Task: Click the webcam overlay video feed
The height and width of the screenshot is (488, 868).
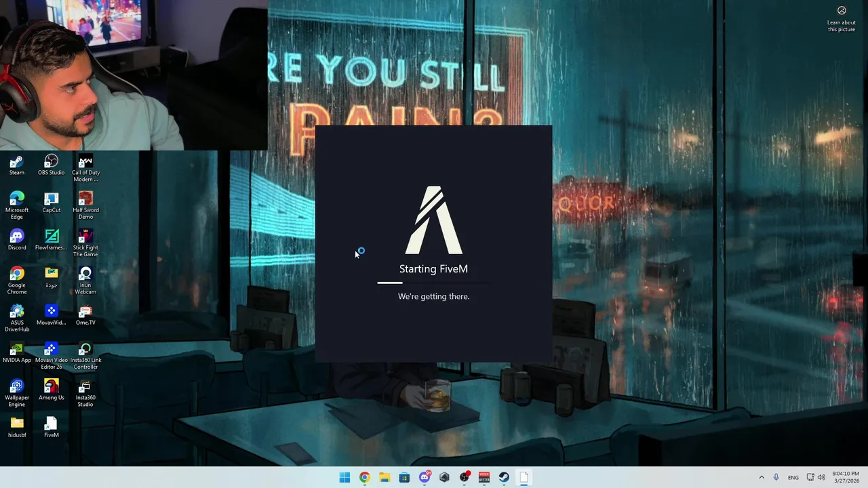Action: click(x=134, y=75)
